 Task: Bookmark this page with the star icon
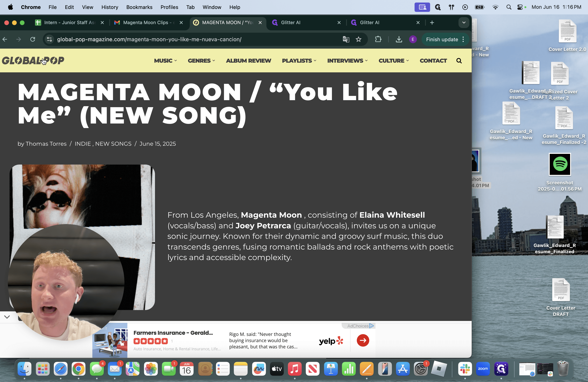359,39
